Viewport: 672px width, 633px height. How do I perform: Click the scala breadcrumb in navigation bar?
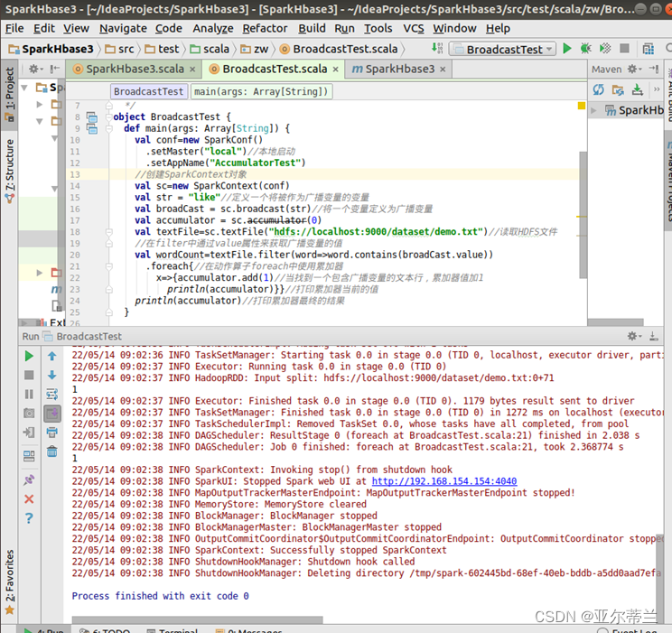click(x=210, y=50)
